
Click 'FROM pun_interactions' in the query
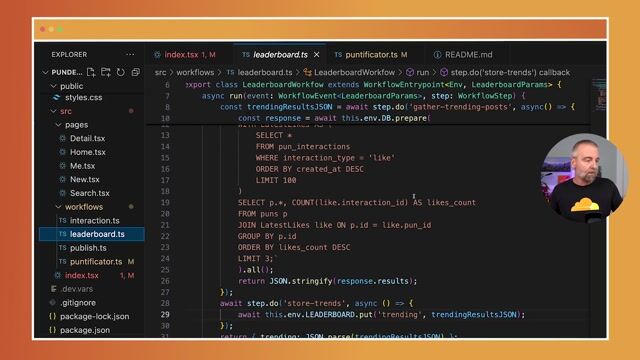pos(303,147)
